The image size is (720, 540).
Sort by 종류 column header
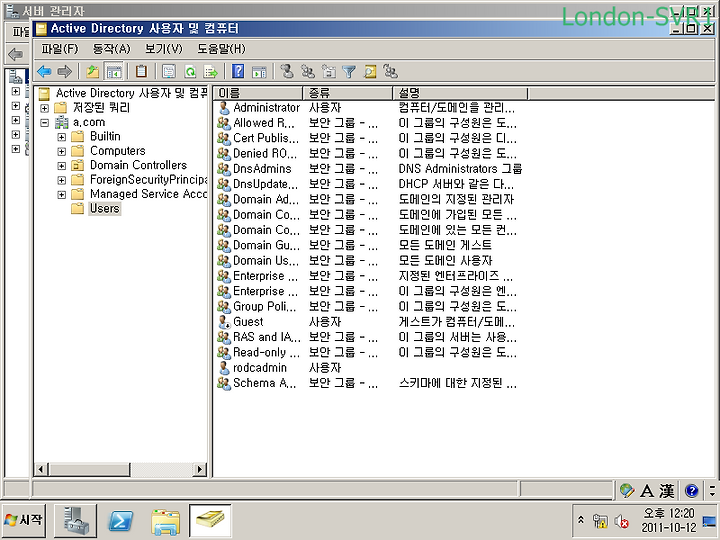(348, 93)
